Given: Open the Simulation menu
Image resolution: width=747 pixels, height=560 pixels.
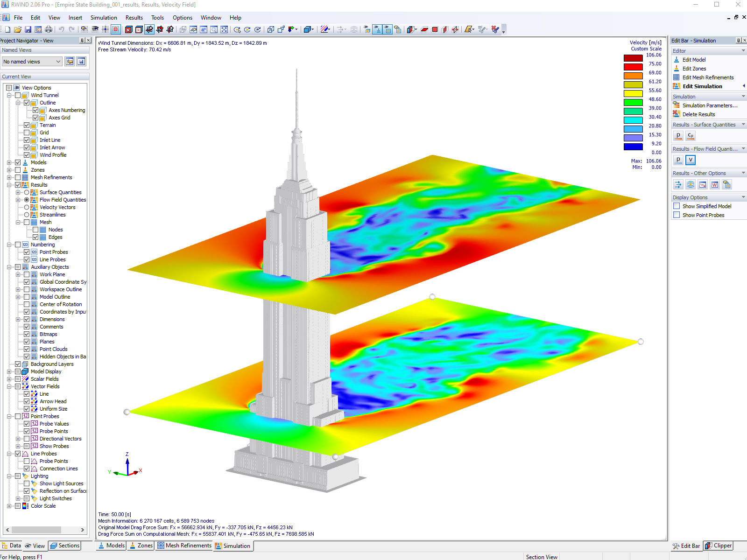Looking at the screenshot, I should [104, 18].
